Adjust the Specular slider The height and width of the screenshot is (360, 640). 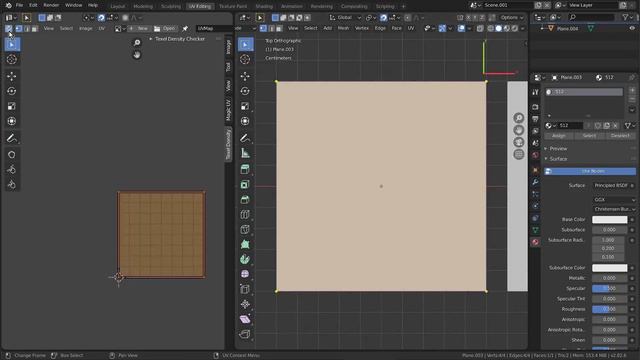tap(609, 289)
